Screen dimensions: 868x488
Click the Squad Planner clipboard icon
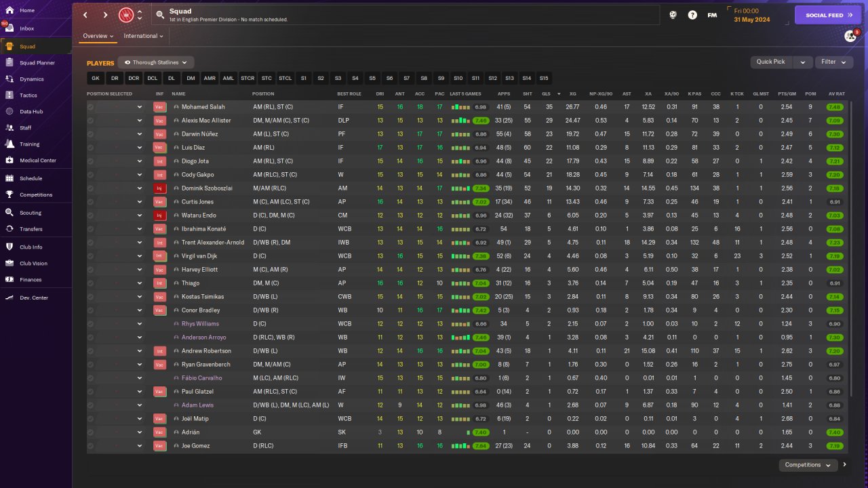pyautogui.click(x=9, y=63)
